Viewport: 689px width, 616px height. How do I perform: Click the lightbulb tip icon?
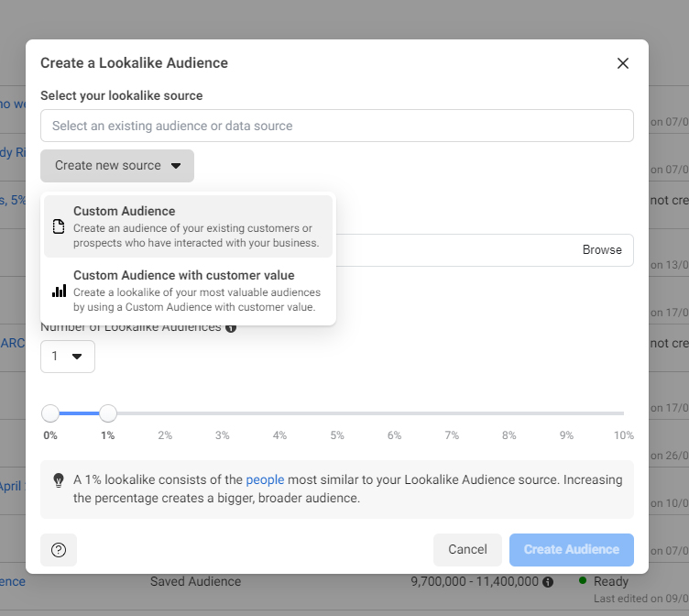59,479
